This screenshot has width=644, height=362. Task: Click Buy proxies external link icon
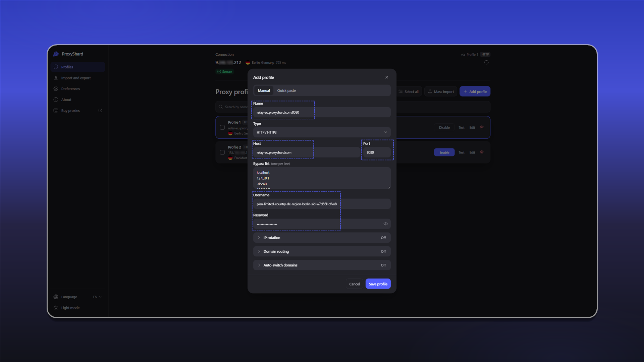coord(100,111)
